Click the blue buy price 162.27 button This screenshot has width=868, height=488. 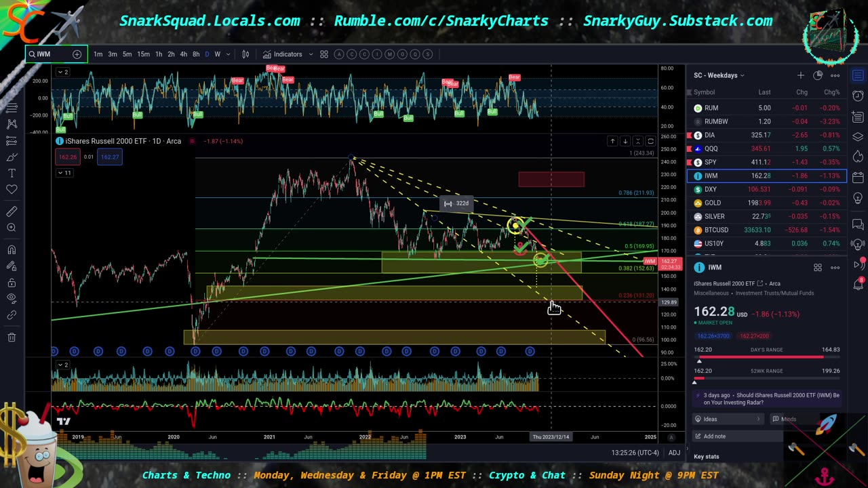[110, 157]
